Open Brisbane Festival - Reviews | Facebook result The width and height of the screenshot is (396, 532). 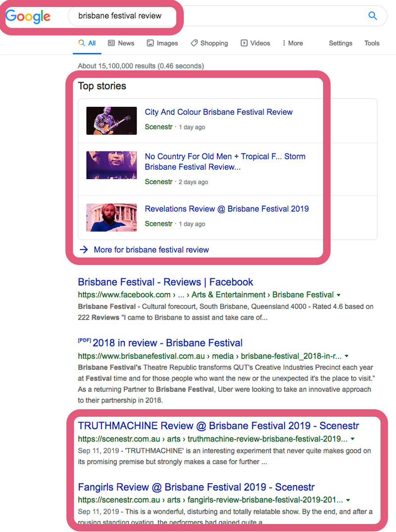pos(165,282)
